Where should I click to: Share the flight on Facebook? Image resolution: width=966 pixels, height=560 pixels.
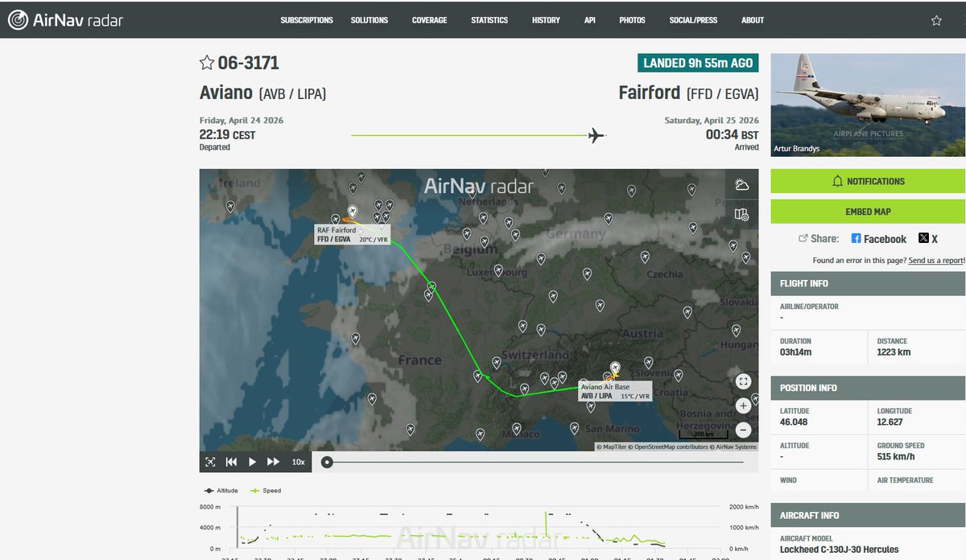pos(879,239)
